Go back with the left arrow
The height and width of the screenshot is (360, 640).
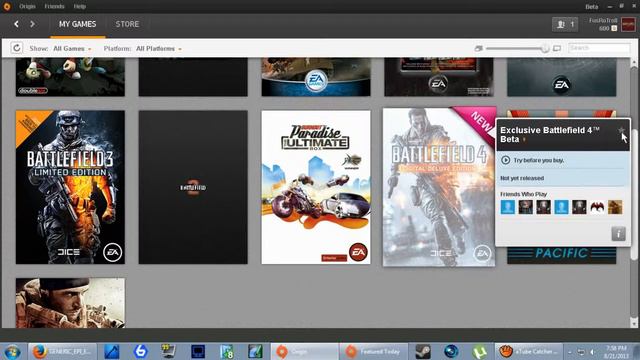pos(16,24)
